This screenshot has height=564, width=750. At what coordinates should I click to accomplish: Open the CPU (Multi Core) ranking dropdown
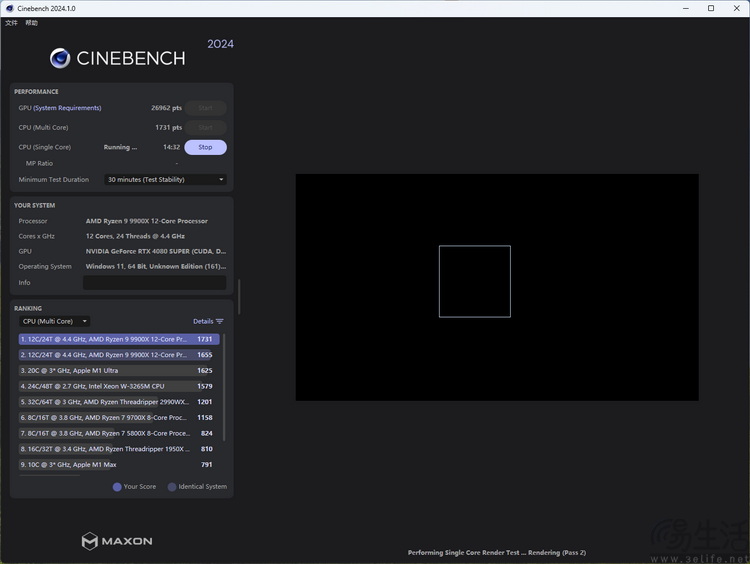point(55,321)
